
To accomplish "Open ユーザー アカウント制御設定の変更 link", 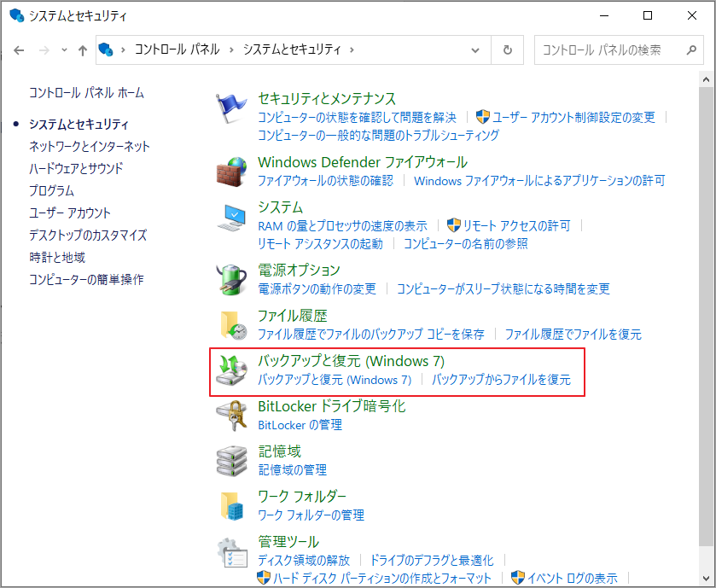I will click(573, 117).
